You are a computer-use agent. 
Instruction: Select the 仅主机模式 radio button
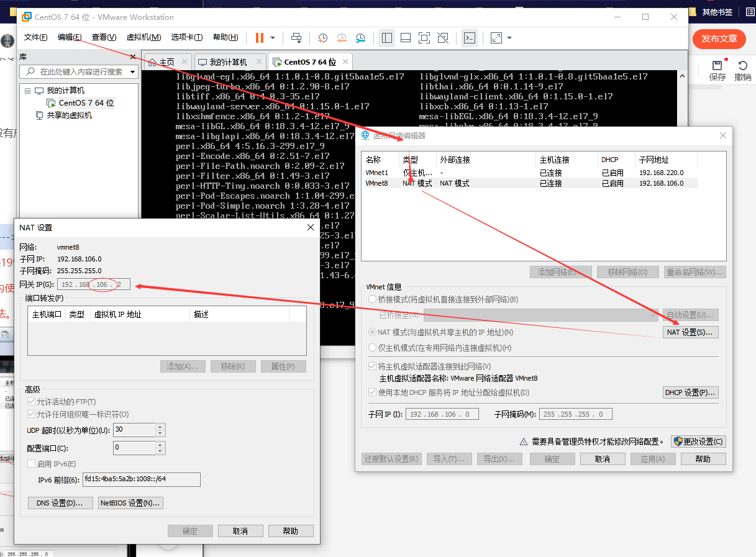pyautogui.click(x=373, y=348)
